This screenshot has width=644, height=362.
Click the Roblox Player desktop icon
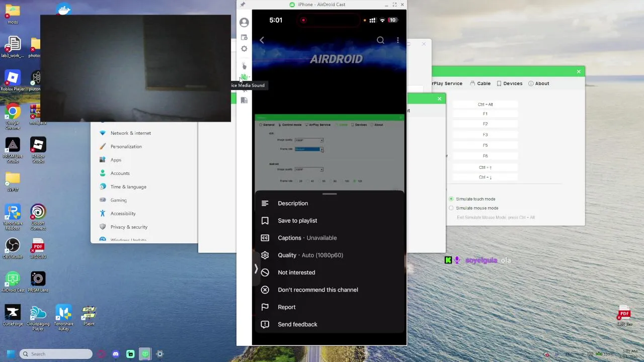pos(13,80)
